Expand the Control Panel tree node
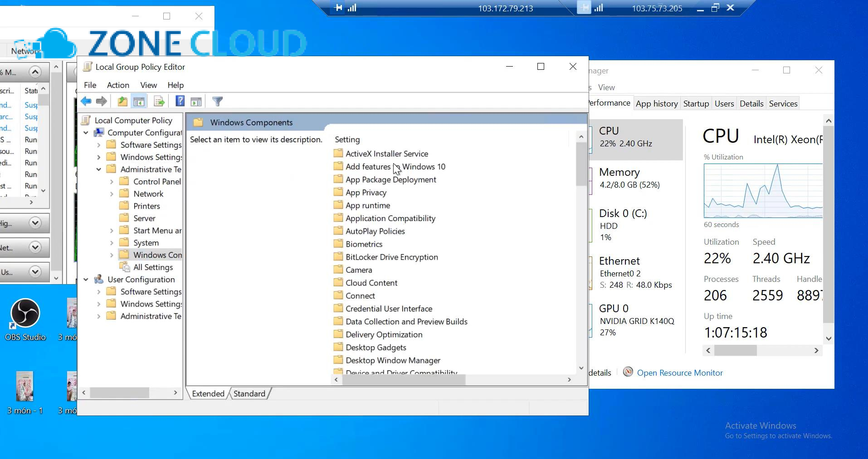This screenshot has height=459, width=868. click(112, 182)
